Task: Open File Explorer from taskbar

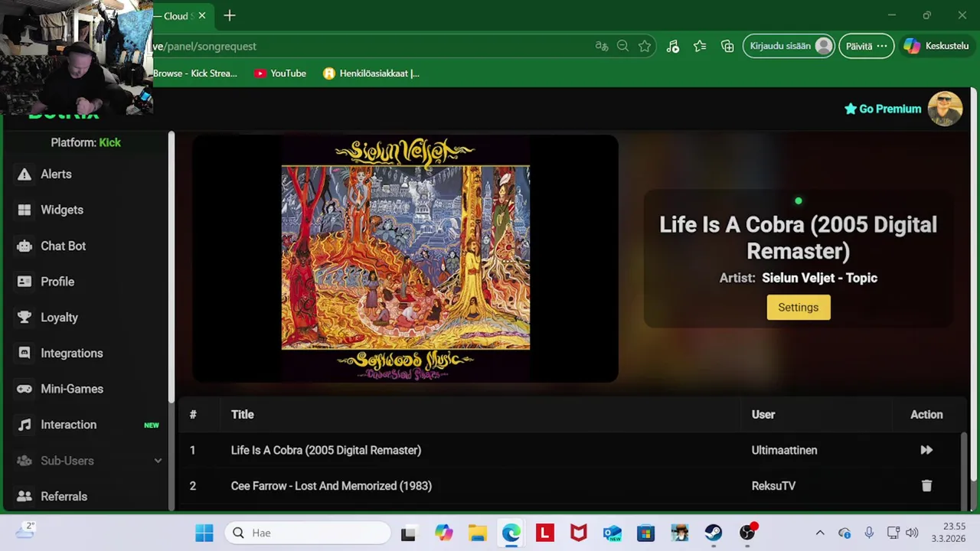Action: [478, 533]
